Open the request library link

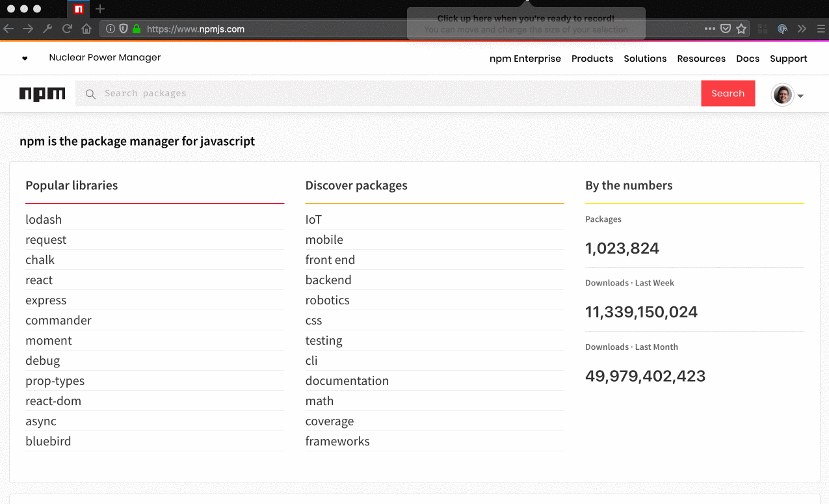pos(46,240)
